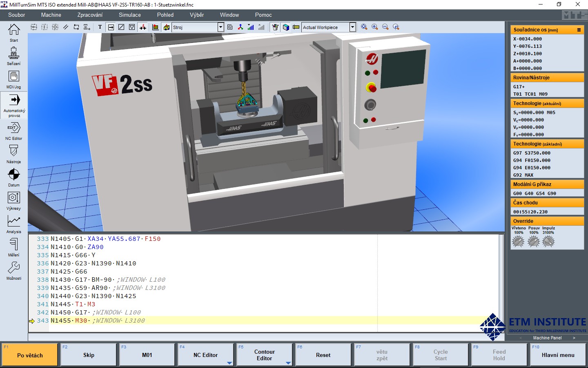This screenshot has height=368, width=588.
Task: Toggle the boxed right-arrow toolbar button
Action: click(x=111, y=27)
